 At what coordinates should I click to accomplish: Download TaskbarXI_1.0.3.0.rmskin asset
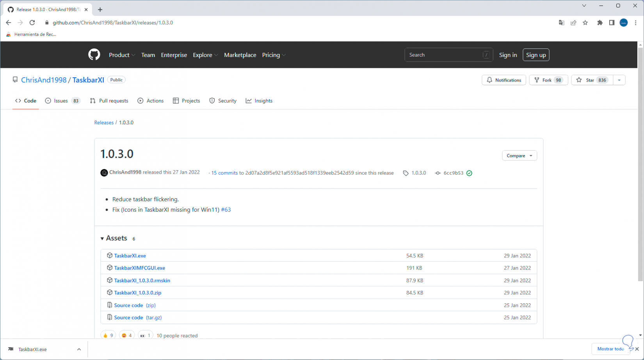coord(142,280)
